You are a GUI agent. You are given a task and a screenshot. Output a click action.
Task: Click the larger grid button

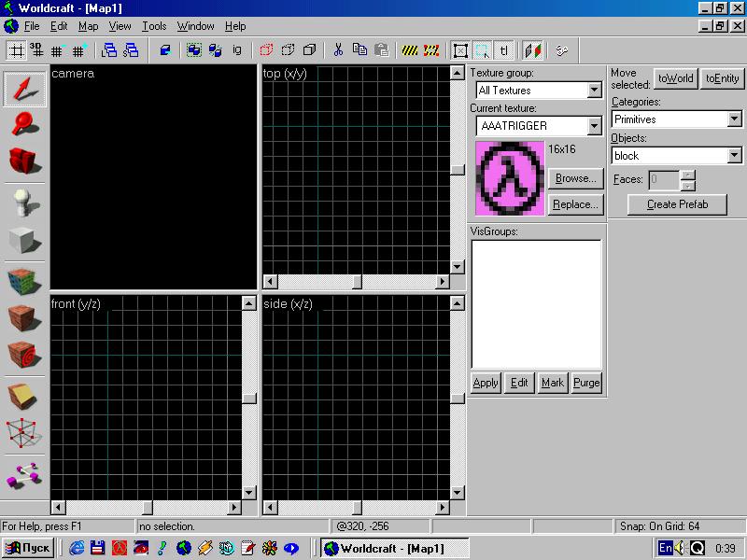[x=78, y=50]
